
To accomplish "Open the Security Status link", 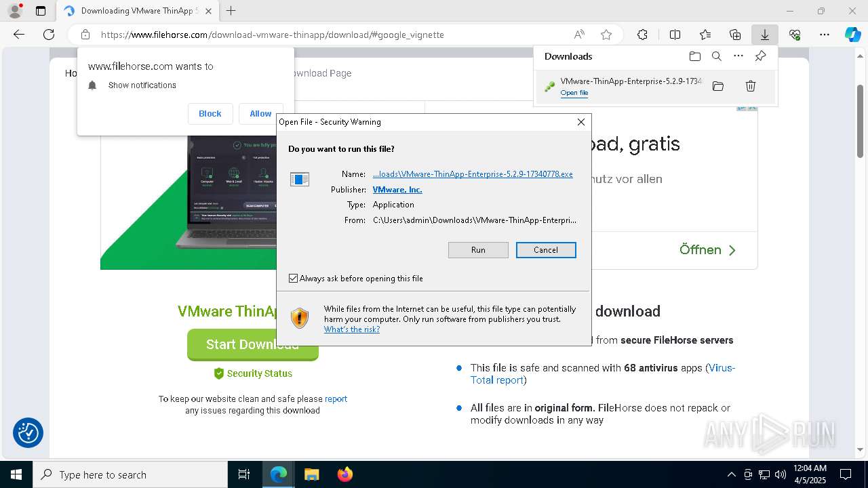I will pos(253,373).
